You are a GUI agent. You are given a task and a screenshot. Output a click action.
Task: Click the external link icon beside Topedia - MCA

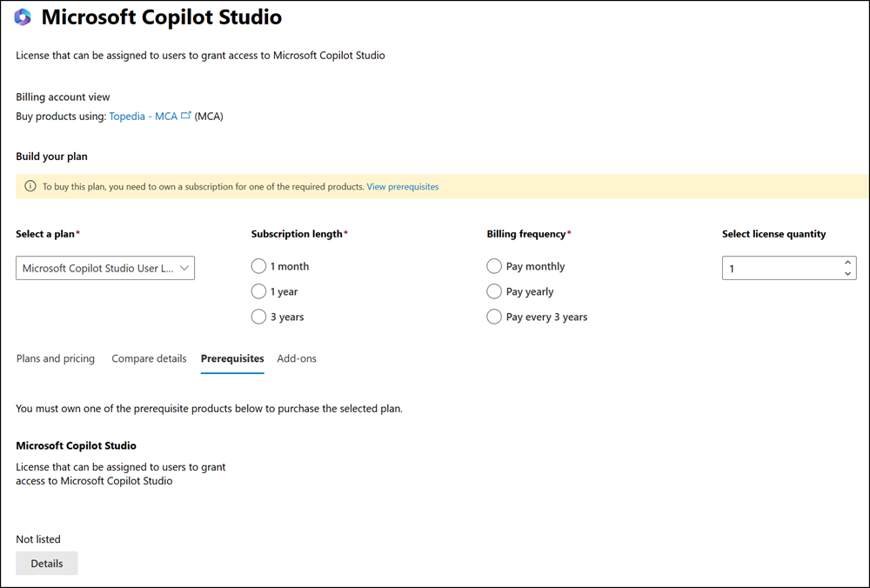tap(186, 116)
